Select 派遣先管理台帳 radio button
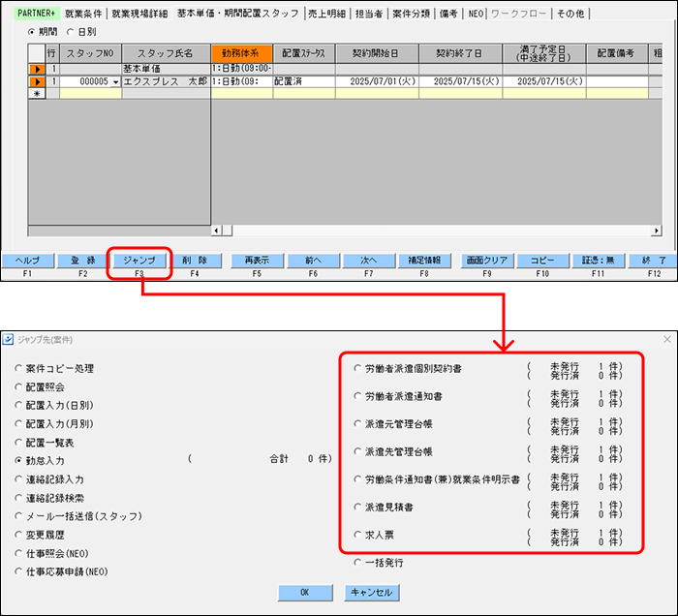 (357, 451)
